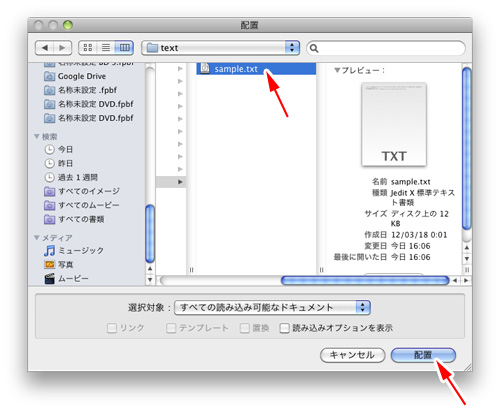Switch to column view mode
Viewport: 500px width, 410px height.
tap(124, 48)
